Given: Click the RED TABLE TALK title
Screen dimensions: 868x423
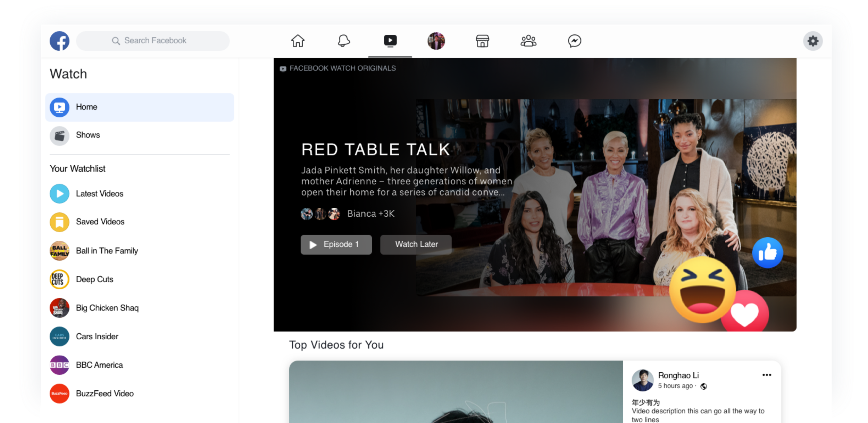Looking at the screenshot, I should click(x=376, y=150).
